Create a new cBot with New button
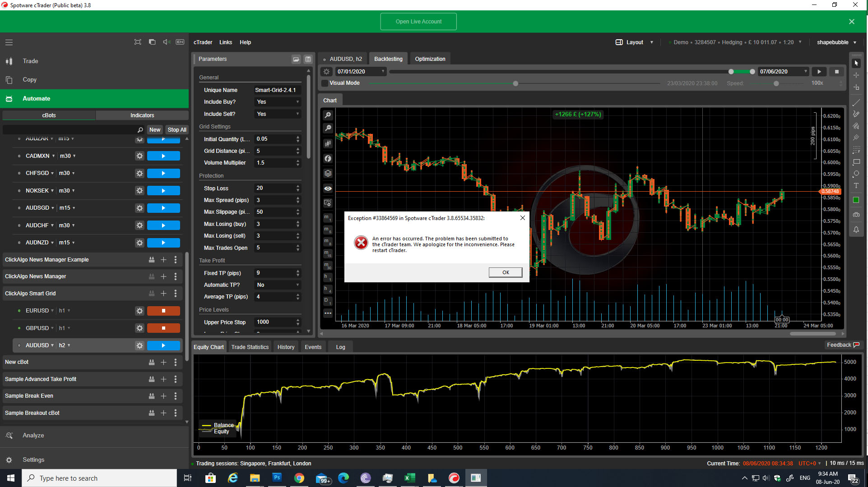The width and height of the screenshot is (868, 487). tap(155, 130)
